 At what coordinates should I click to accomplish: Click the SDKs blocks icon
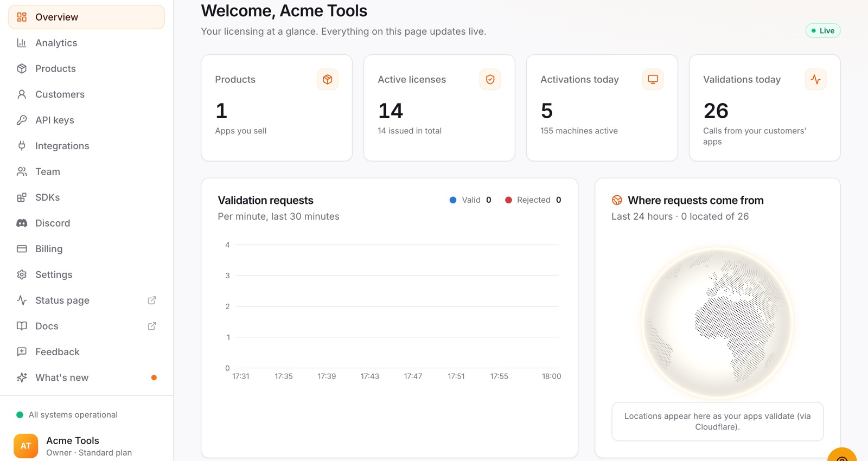click(x=22, y=197)
